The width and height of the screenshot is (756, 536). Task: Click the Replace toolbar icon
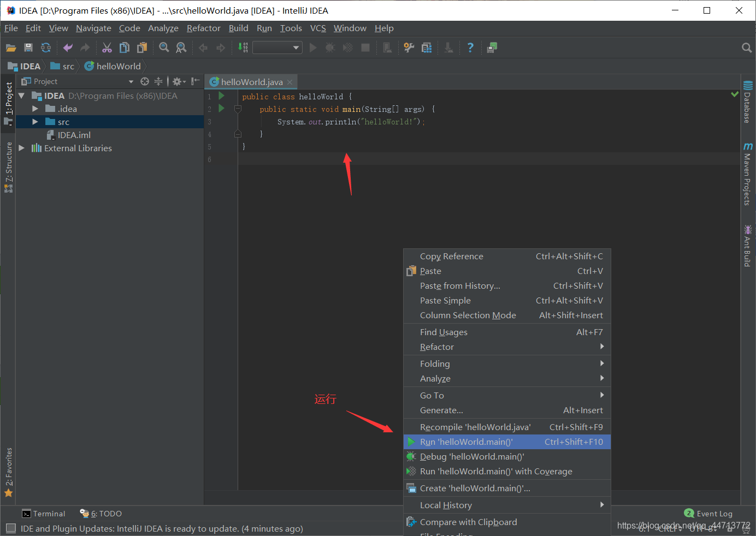[181, 48]
